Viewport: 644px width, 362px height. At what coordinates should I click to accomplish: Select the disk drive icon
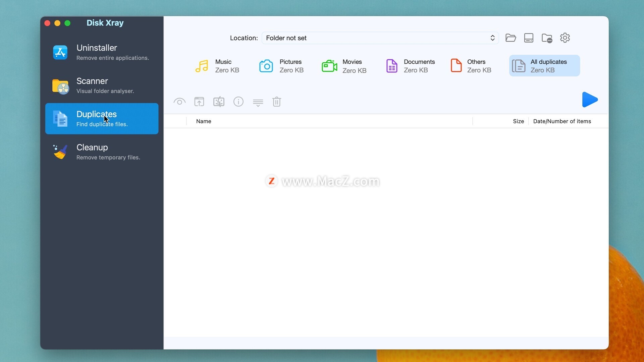pyautogui.click(x=529, y=38)
